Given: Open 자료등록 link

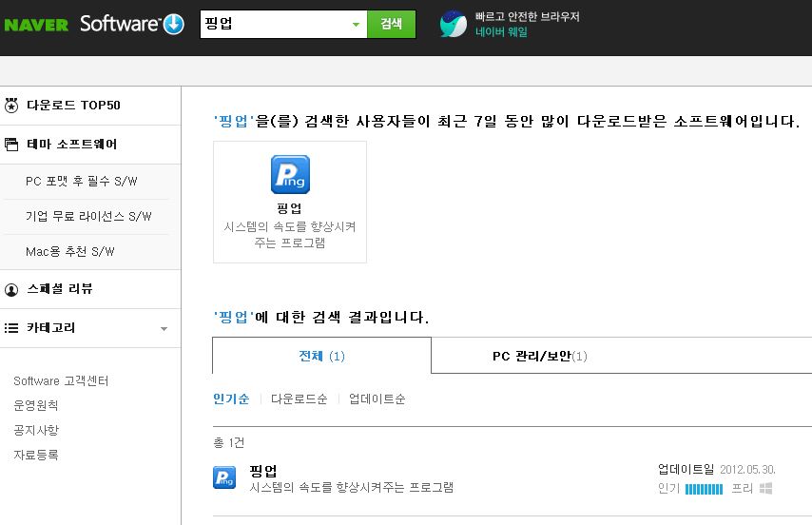Looking at the screenshot, I should pyautogui.click(x=36, y=456).
